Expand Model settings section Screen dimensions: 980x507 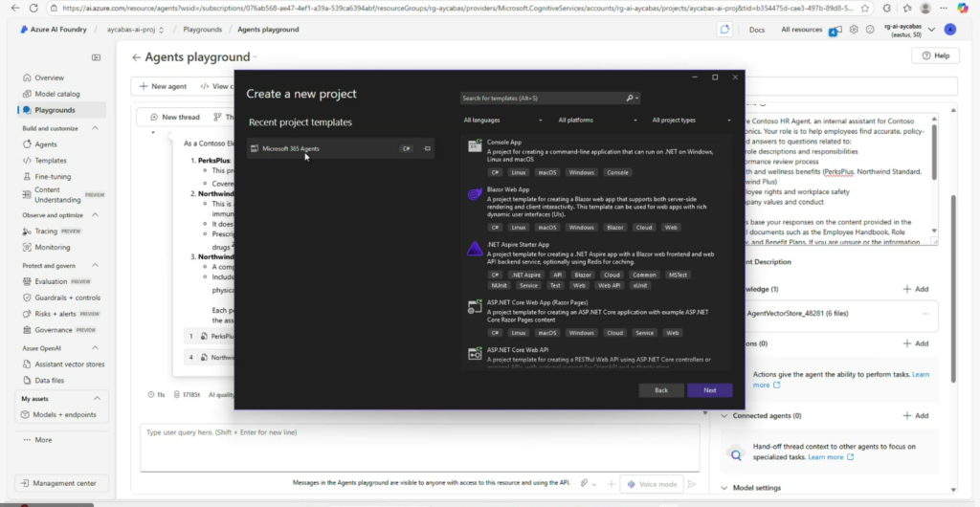point(724,488)
